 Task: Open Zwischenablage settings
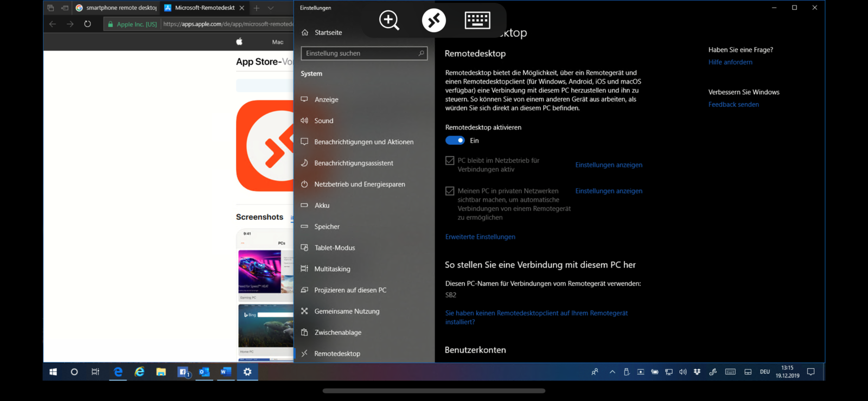point(337,332)
